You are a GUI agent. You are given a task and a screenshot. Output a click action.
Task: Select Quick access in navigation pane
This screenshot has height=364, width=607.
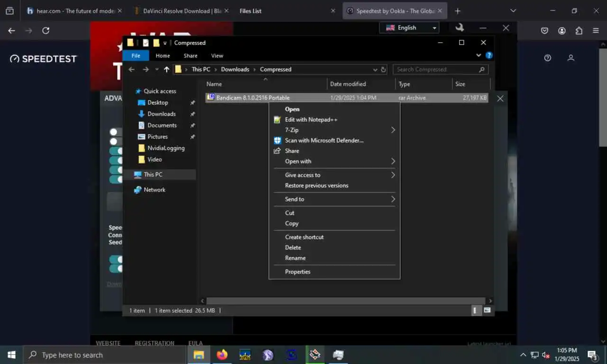(x=160, y=91)
